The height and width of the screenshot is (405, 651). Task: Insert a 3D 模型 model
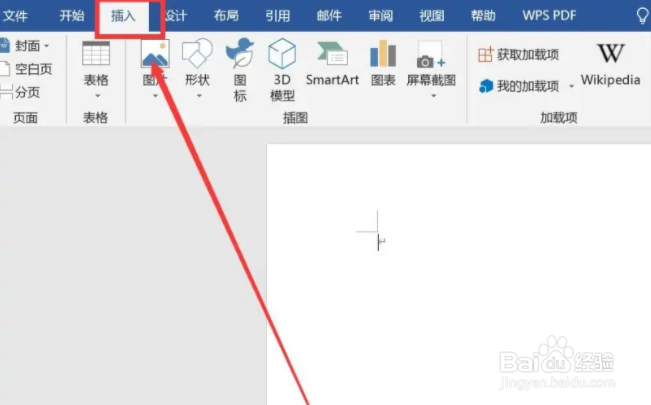pos(282,70)
